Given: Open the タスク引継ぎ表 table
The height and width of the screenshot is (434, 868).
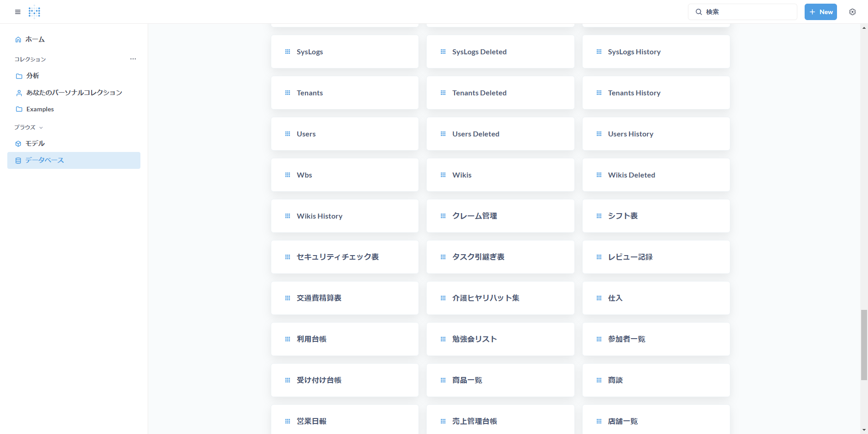Looking at the screenshot, I should click(500, 257).
